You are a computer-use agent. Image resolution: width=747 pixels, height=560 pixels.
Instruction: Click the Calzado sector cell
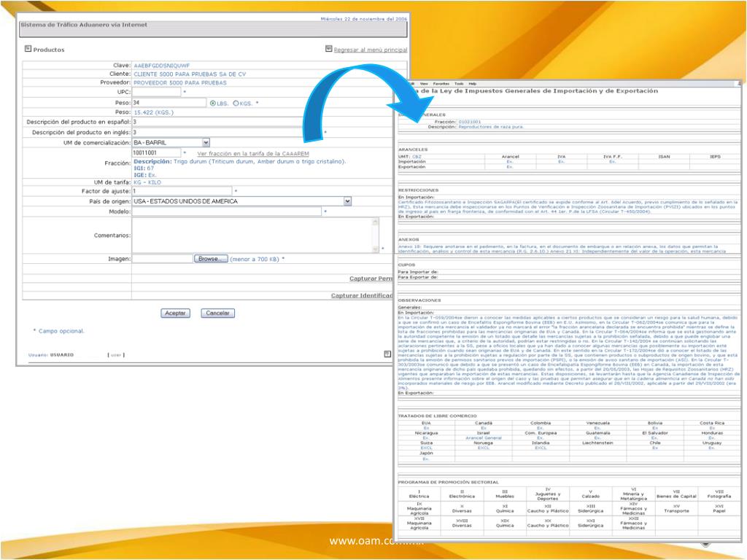pos(590,494)
